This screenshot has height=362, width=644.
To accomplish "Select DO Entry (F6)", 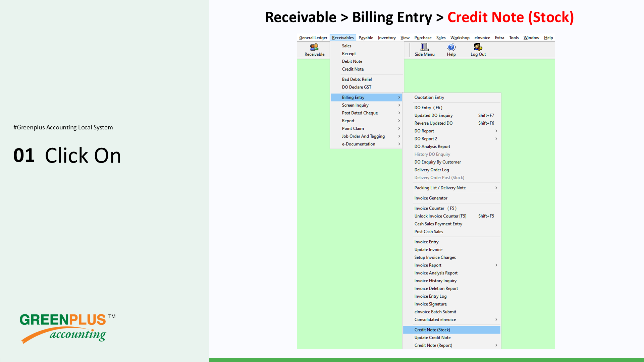I will click(x=452, y=108).
